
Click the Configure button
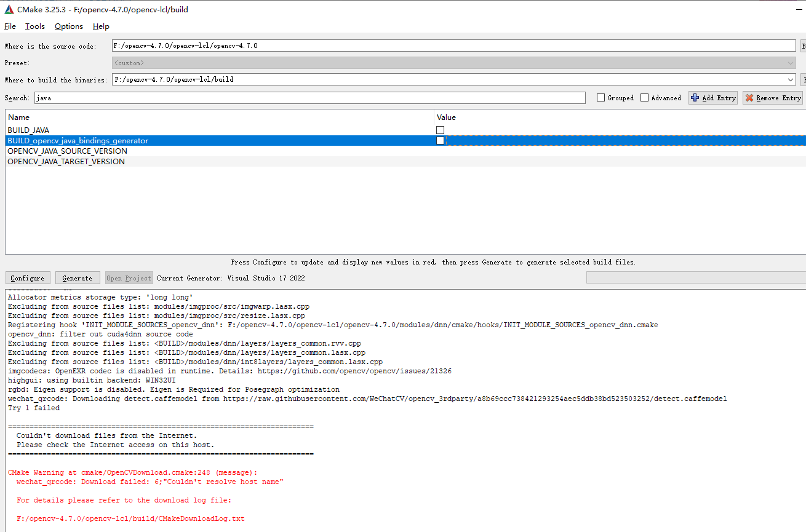[27, 277]
